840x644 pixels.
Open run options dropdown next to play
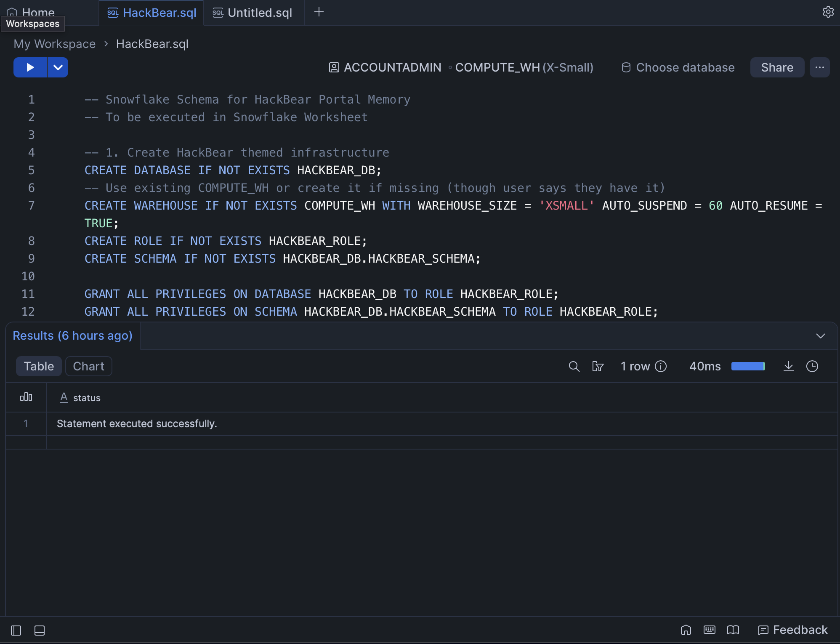(x=58, y=67)
